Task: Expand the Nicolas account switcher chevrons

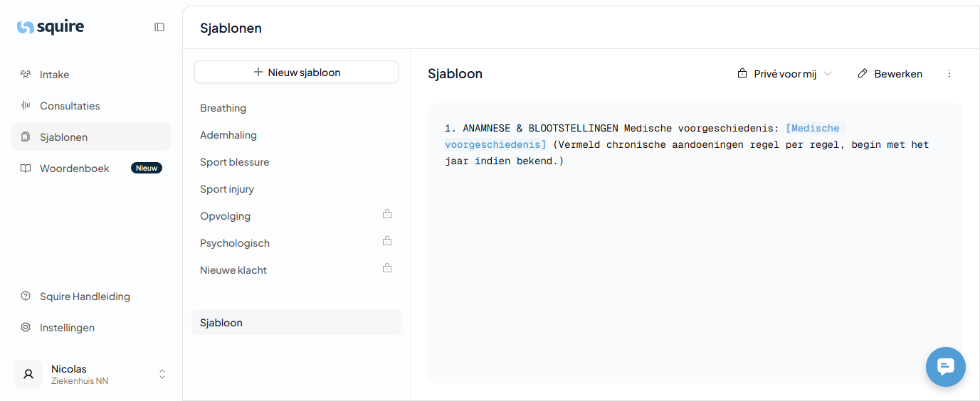Action: pyautogui.click(x=162, y=374)
